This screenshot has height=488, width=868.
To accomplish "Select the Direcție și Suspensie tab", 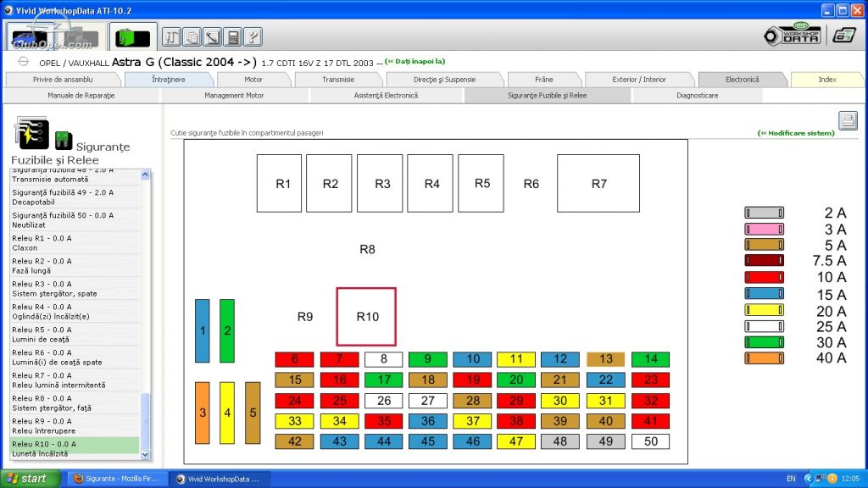I will pyautogui.click(x=444, y=80).
